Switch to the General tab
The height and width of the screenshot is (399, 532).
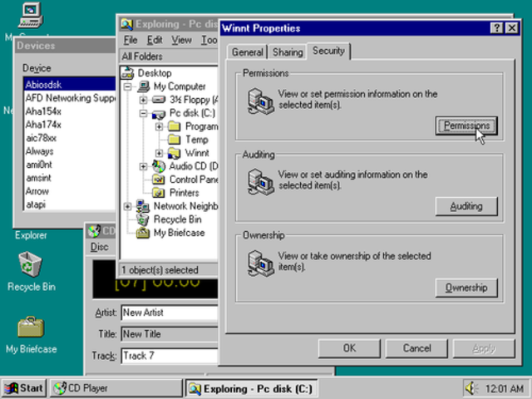point(248,52)
